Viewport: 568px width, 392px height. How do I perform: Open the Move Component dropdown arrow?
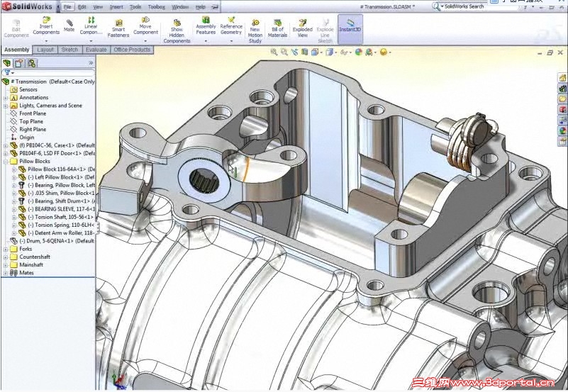pos(145,41)
